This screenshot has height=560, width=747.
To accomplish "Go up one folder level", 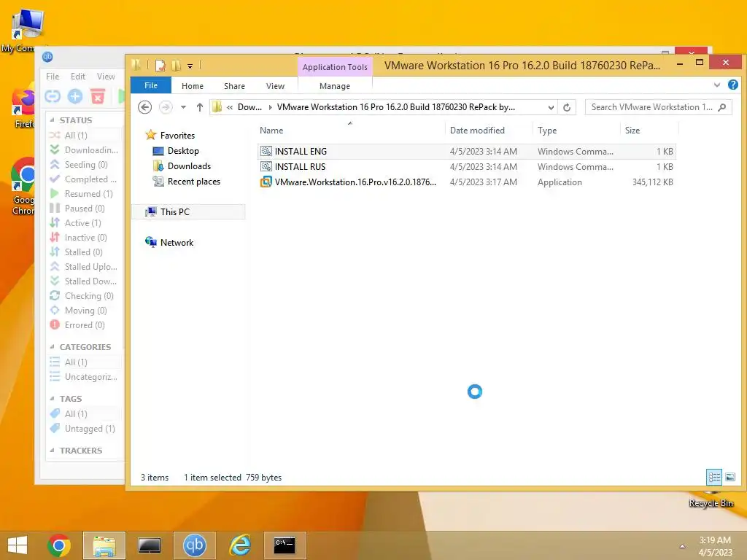I will tap(200, 107).
